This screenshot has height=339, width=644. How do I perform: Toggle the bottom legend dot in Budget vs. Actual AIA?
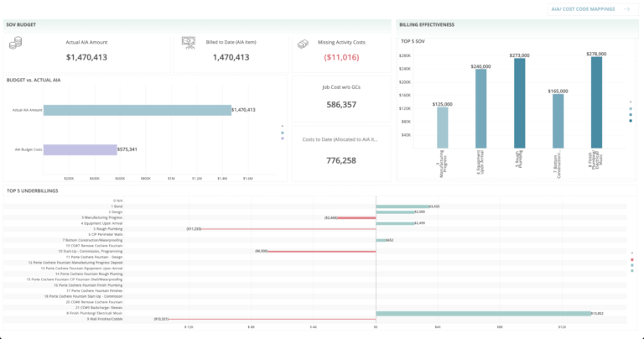tap(283, 138)
